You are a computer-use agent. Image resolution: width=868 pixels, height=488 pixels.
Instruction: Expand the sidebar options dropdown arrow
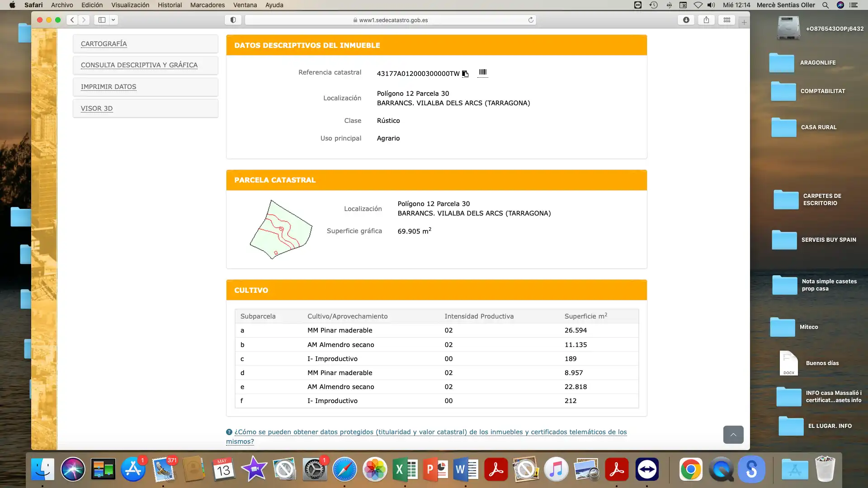coord(113,20)
